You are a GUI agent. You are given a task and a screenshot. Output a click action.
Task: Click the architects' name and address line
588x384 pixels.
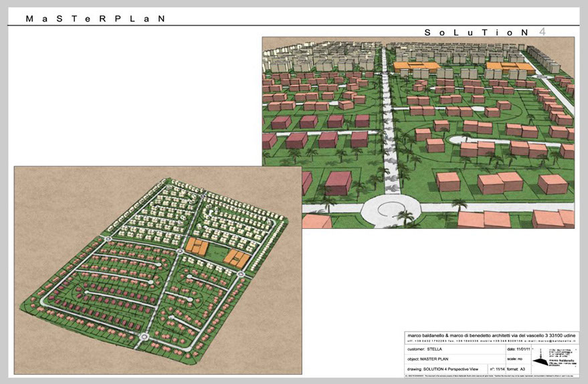(493, 334)
